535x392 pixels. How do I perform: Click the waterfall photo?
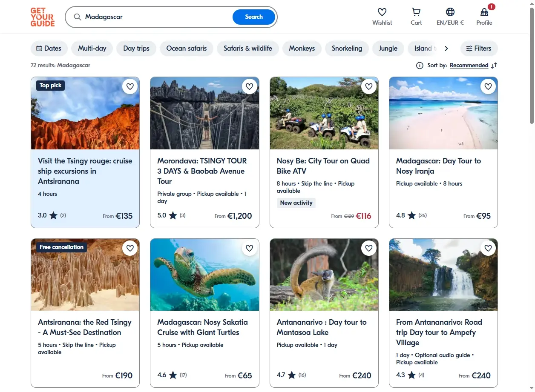click(x=443, y=275)
